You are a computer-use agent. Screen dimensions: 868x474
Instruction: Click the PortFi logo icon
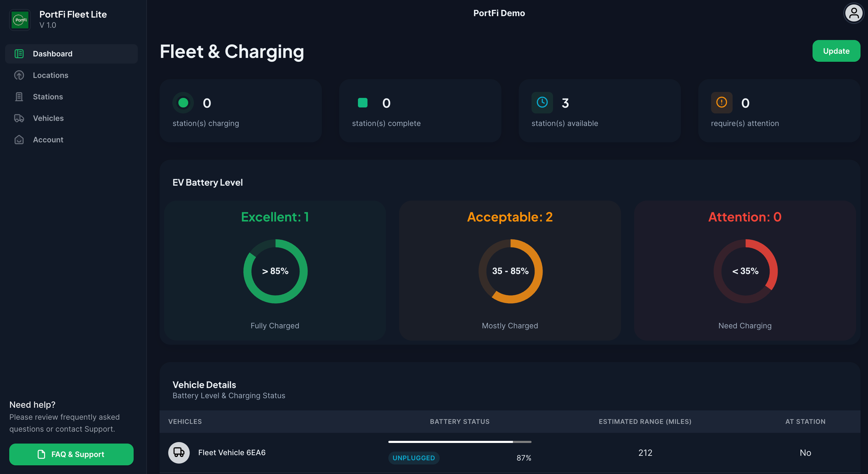click(20, 20)
